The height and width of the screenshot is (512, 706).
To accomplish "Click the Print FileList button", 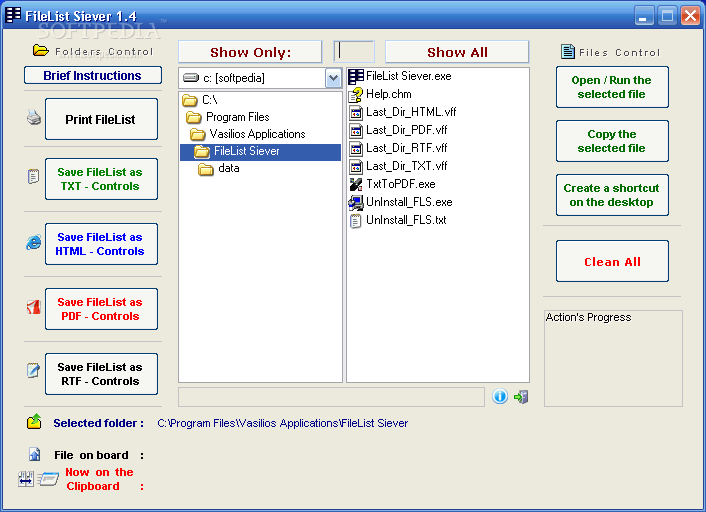I will click(x=101, y=119).
